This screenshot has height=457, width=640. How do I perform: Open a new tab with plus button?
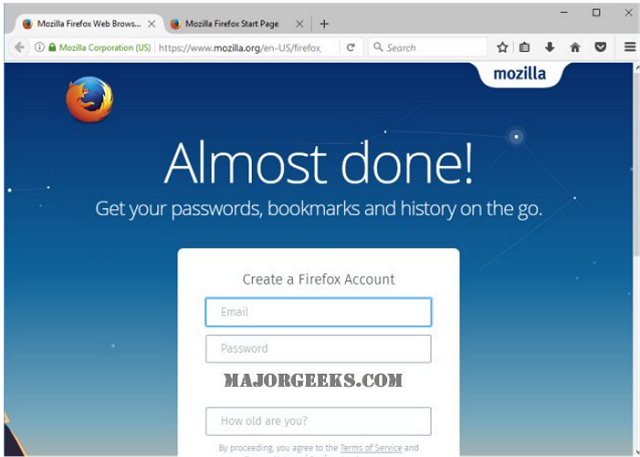click(324, 24)
